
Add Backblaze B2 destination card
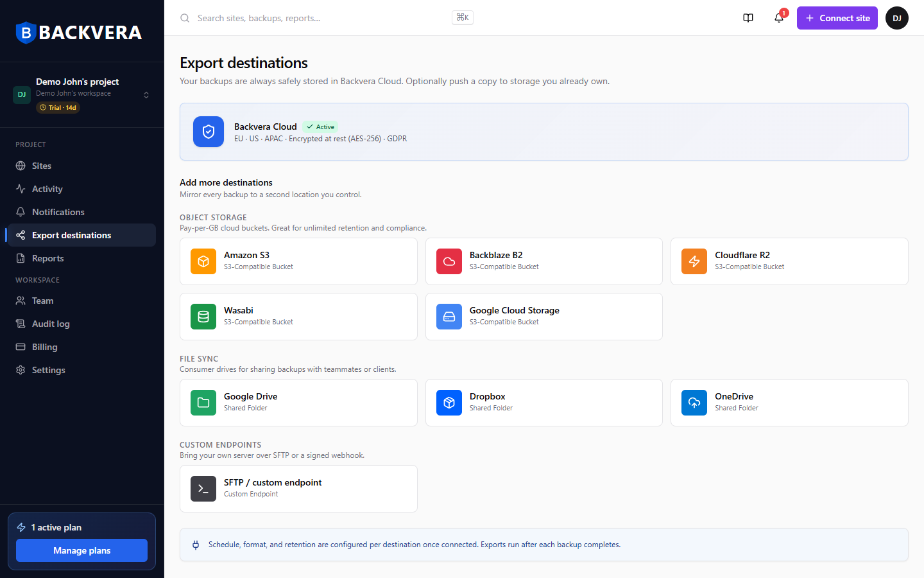544,261
